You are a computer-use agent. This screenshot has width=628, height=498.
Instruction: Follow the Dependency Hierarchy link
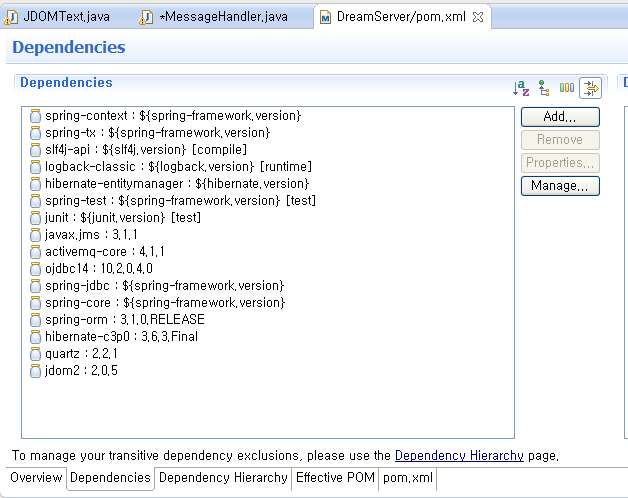[x=459, y=455]
